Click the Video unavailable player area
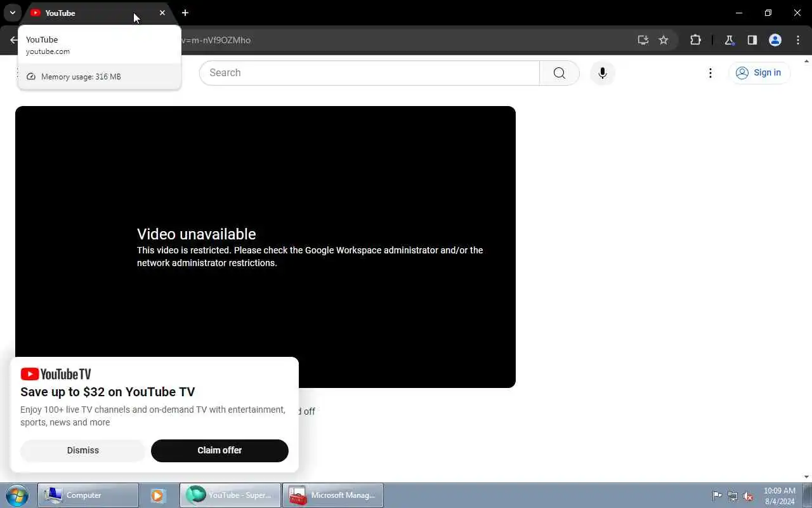Viewport: 812px width, 508px height. click(x=265, y=247)
